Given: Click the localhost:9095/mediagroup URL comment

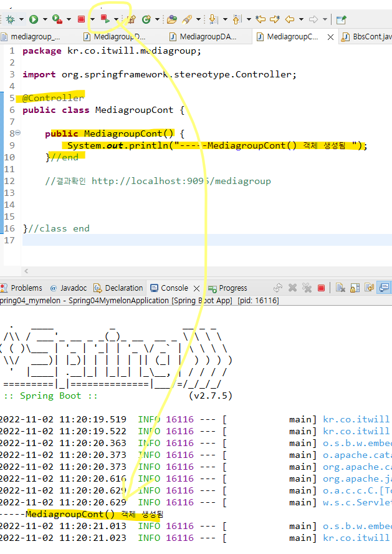Looking at the screenshot, I should point(181,181).
